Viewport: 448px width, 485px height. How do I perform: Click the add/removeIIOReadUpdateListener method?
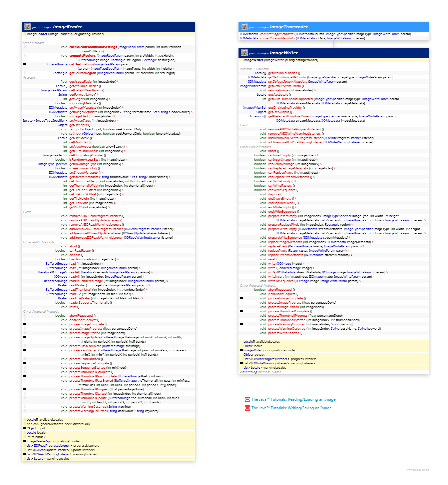95,233
